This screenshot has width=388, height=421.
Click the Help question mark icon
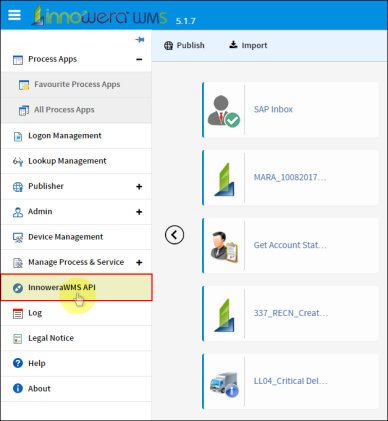(18, 363)
